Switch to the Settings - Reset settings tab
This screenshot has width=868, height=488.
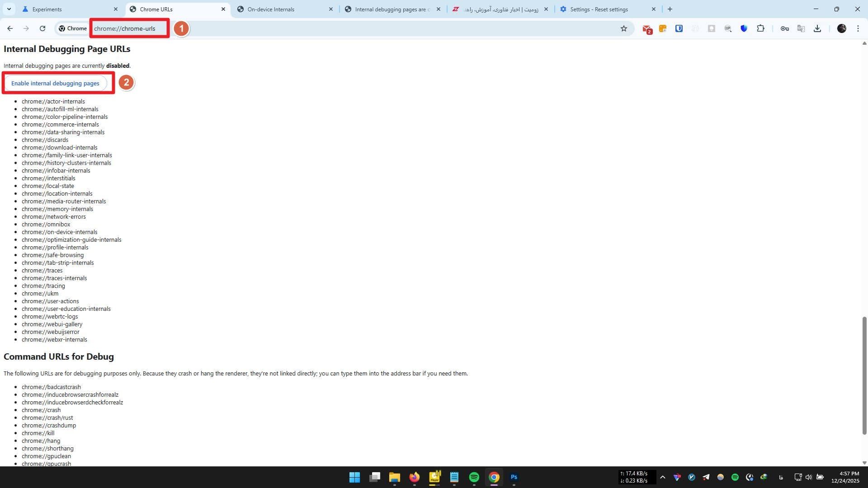click(x=599, y=9)
